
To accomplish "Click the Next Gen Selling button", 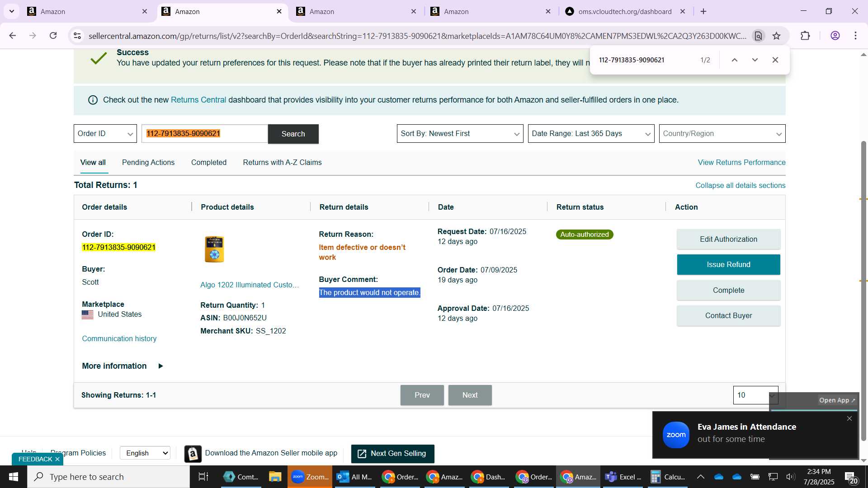I will (392, 454).
